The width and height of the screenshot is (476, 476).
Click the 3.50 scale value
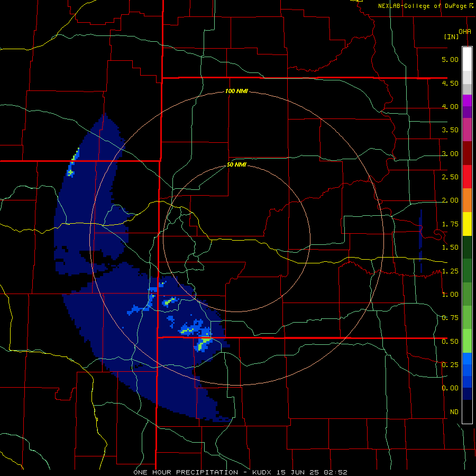(x=450, y=130)
